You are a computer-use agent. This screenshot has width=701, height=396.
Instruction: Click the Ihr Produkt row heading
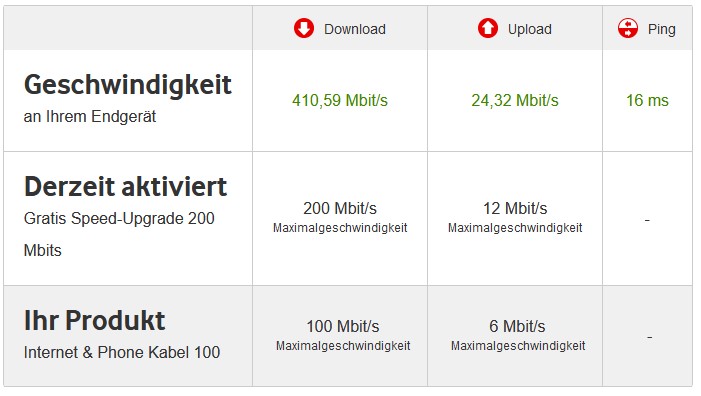(94, 320)
